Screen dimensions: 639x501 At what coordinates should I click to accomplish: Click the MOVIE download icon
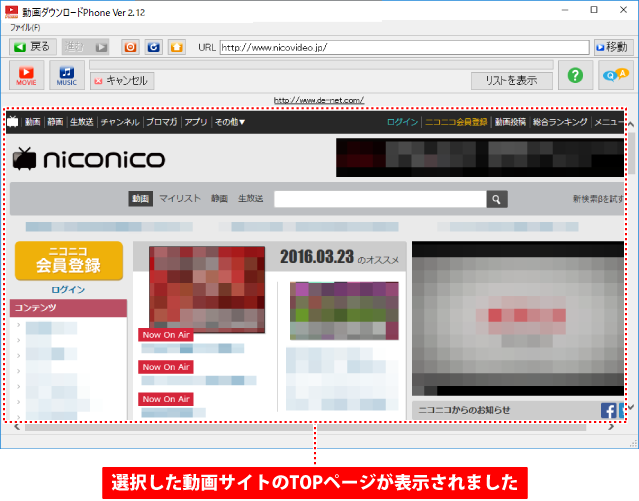click(x=26, y=75)
